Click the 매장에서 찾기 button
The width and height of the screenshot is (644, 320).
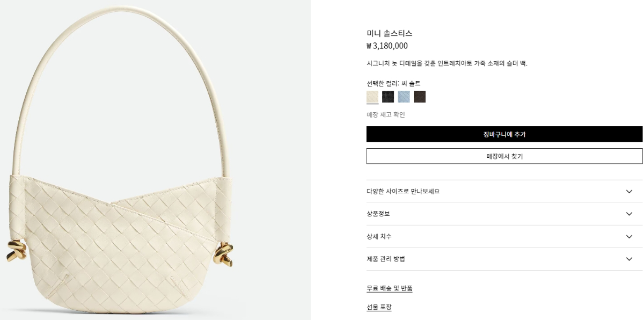click(504, 156)
